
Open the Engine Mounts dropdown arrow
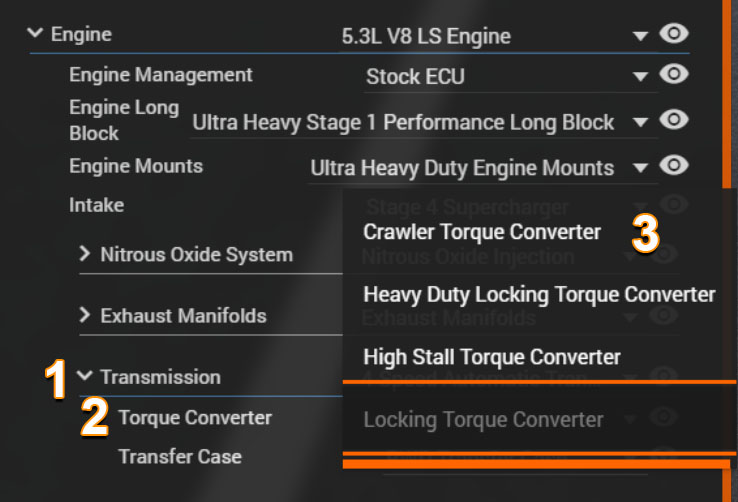click(x=640, y=168)
